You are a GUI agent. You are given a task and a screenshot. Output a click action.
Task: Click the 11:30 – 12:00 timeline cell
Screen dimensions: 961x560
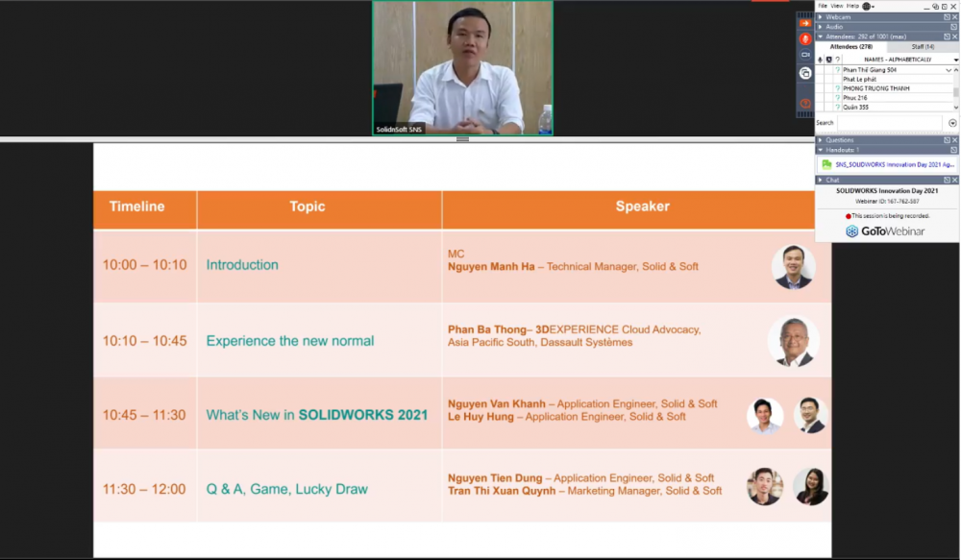click(145, 485)
